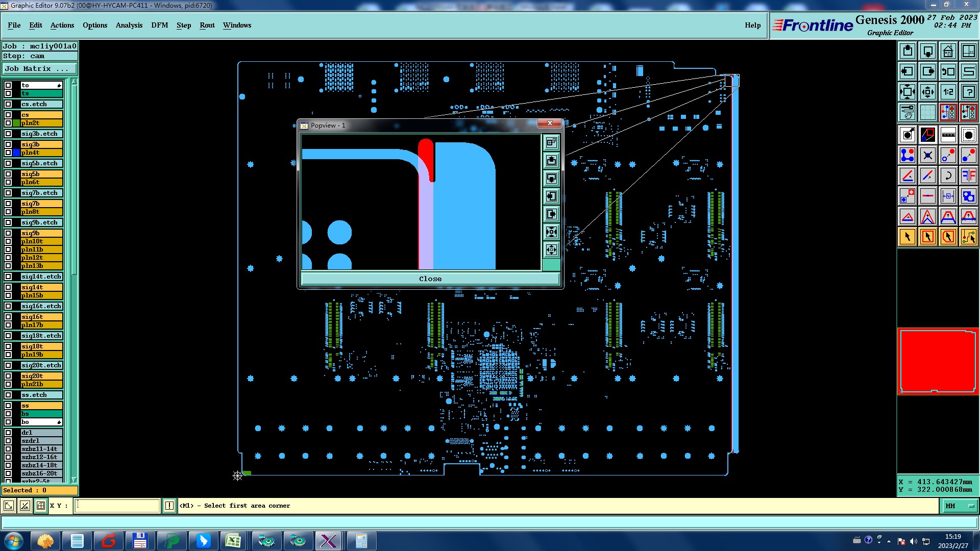980x551 pixels.
Task: Select the plain arrow selection tool
Action: click(908, 237)
